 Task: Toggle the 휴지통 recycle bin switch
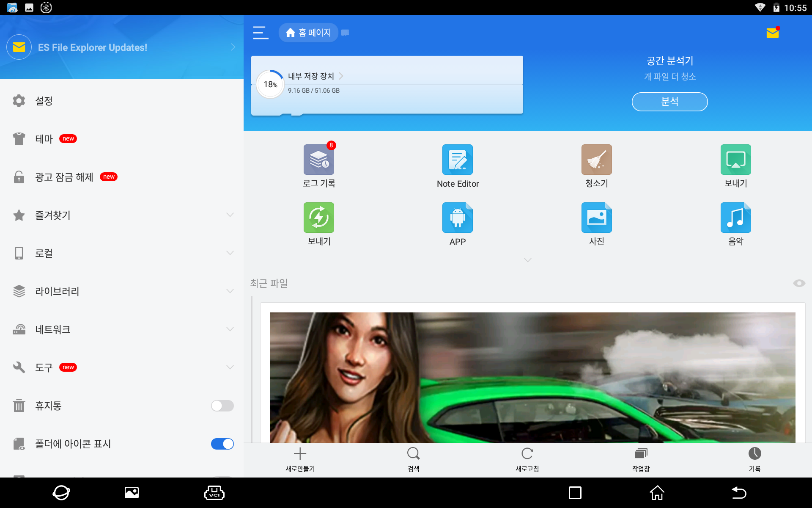pos(222,406)
